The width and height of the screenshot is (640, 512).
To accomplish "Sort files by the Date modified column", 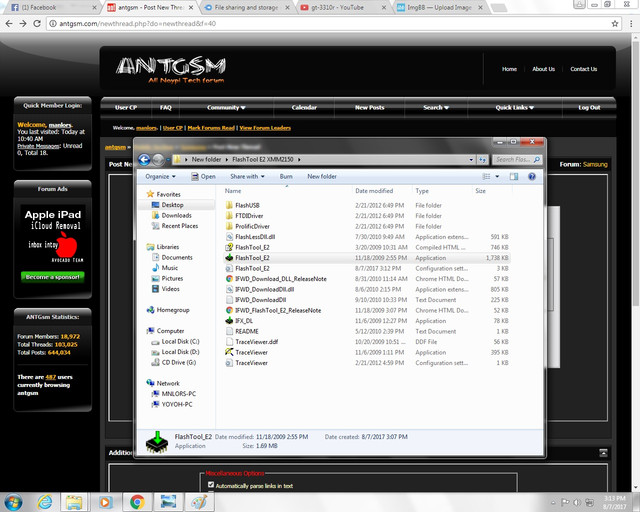I will [x=374, y=191].
